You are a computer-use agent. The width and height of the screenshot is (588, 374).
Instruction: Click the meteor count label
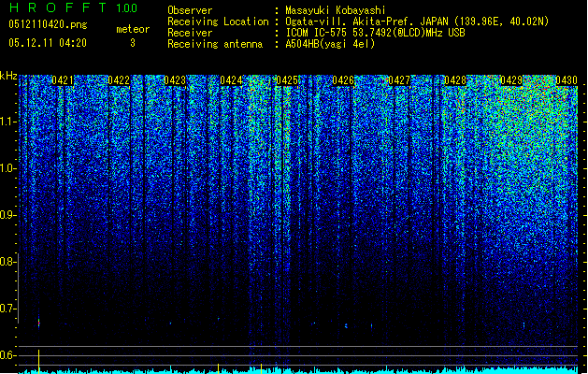pos(133,29)
